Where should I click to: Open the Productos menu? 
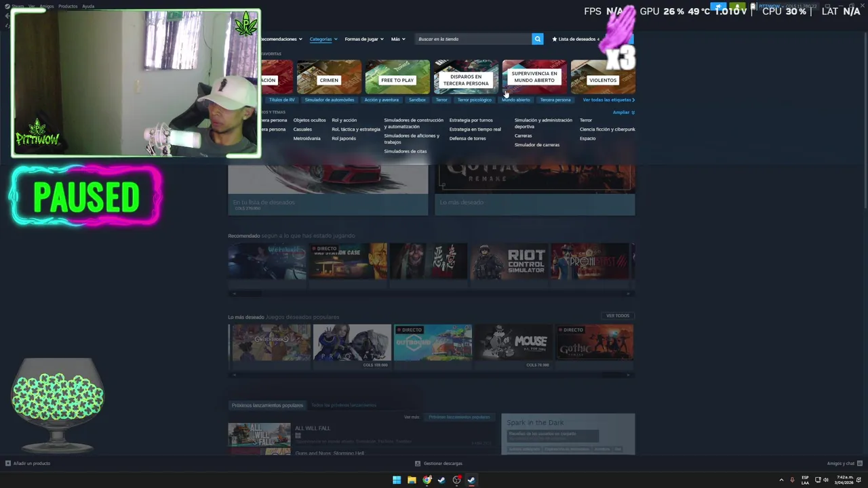tap(68, 6)
